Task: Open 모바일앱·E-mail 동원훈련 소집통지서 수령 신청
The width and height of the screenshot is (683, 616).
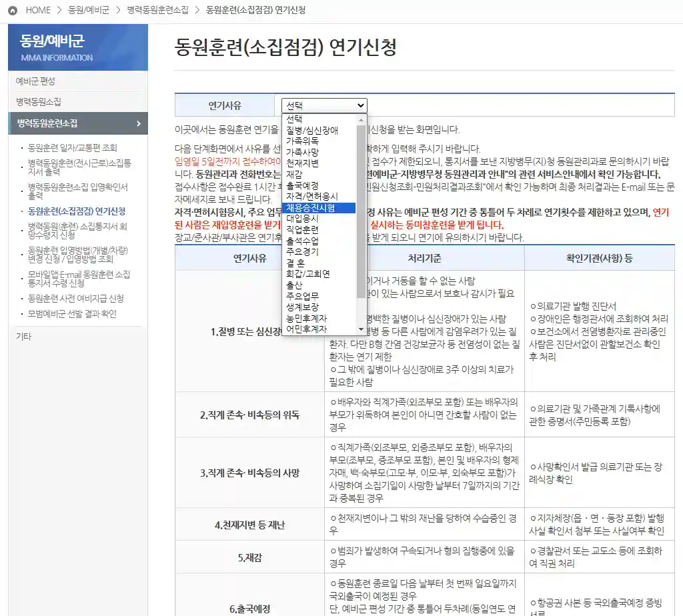Action: click(x=79, y=279)
